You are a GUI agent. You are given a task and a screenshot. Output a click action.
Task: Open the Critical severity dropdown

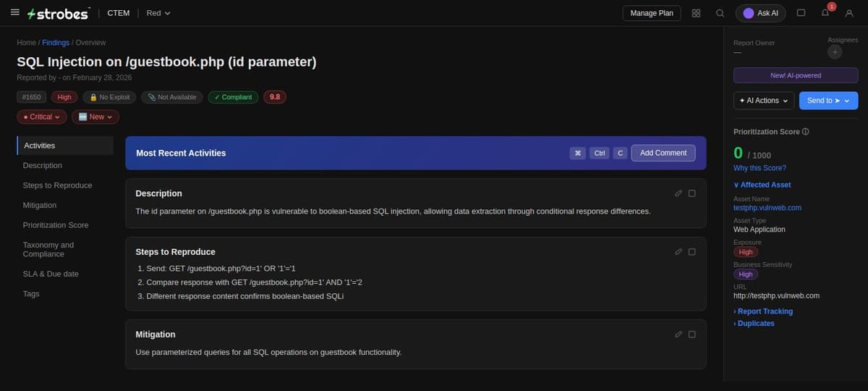coord(42,117)
